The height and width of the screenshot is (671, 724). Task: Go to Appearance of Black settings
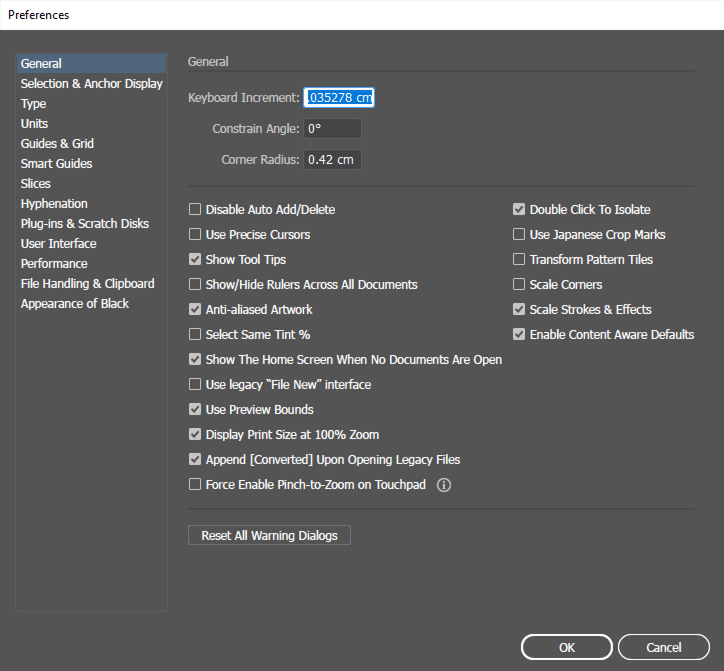pyautogui.click(x=74, y=304)
